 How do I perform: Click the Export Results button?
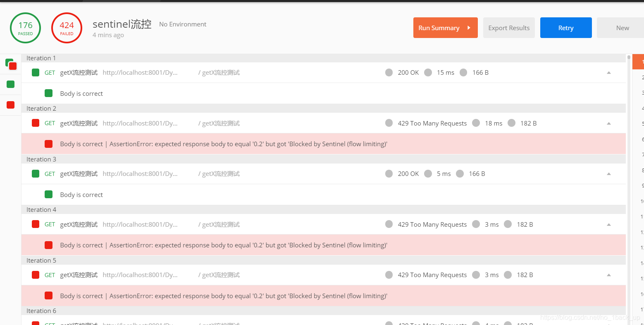509,28
